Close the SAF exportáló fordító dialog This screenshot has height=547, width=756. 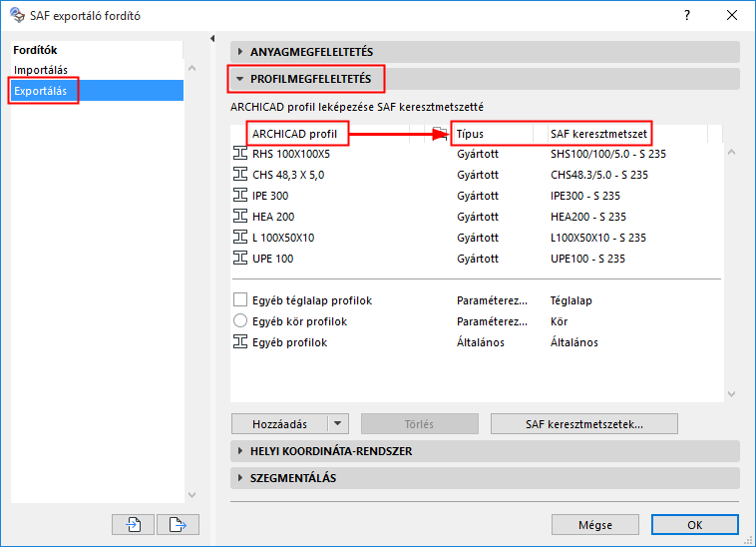pos(732,15)
